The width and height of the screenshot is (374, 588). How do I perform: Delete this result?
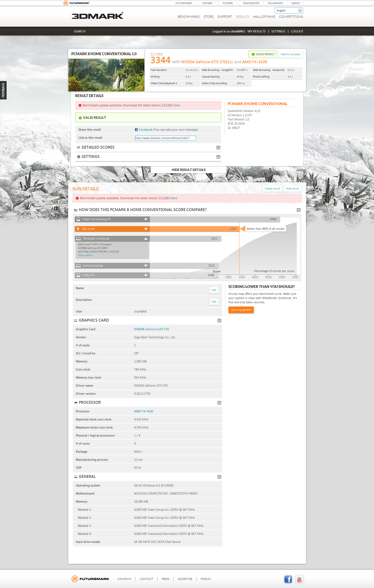(x=272, y=188)
